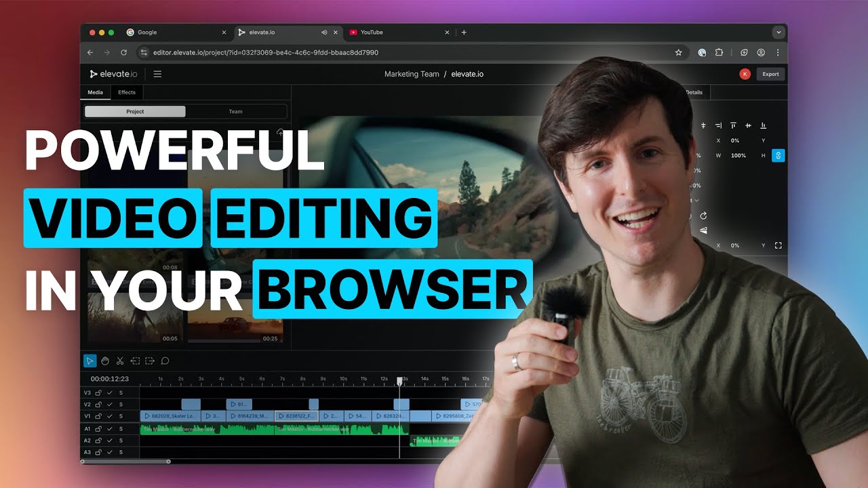868x488 pixels.
Task: Click the browser address bar URL
Action: coord(266,52)
